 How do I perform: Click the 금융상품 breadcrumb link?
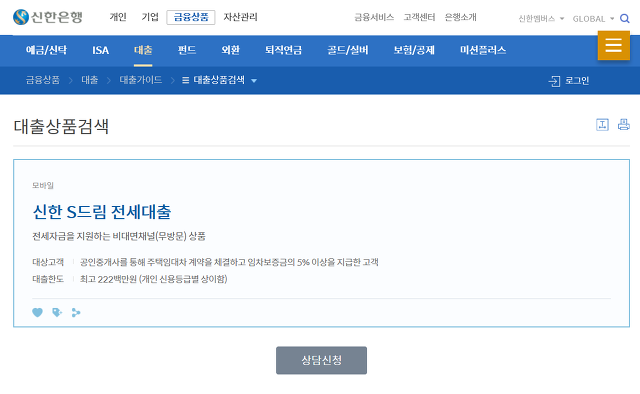[x=43, y=80]
